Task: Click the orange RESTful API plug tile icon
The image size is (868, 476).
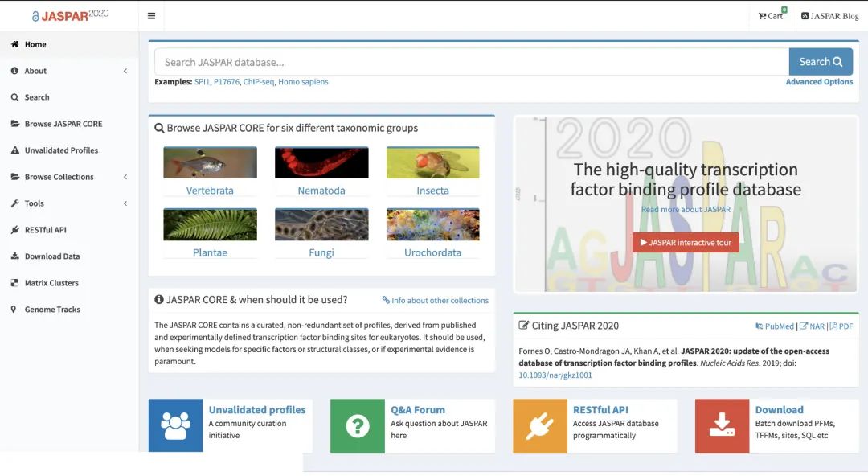Action: [x=540, y=425]
